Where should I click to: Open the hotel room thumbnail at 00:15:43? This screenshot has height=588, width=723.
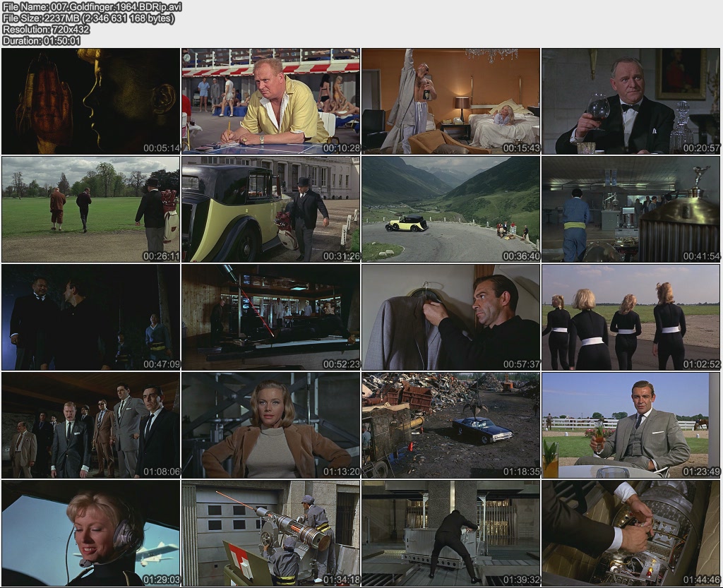[x=451, y=101]
